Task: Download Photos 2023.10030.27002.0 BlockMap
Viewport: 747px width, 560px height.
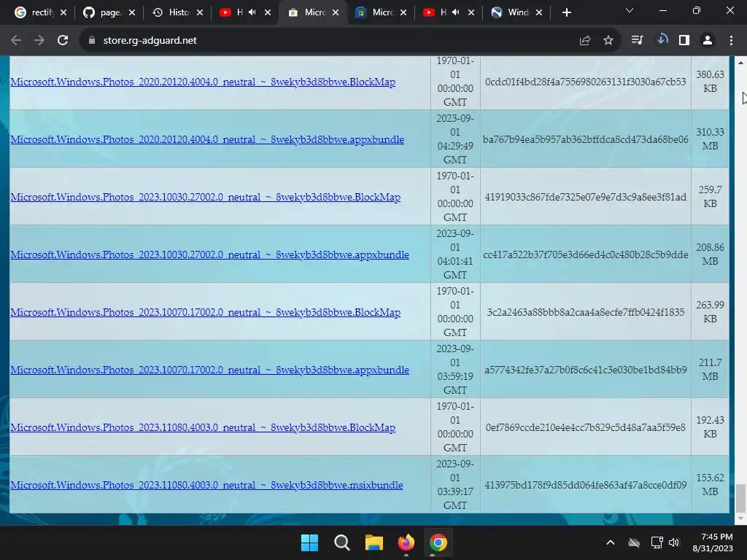Action: click(x=205, y=197)
